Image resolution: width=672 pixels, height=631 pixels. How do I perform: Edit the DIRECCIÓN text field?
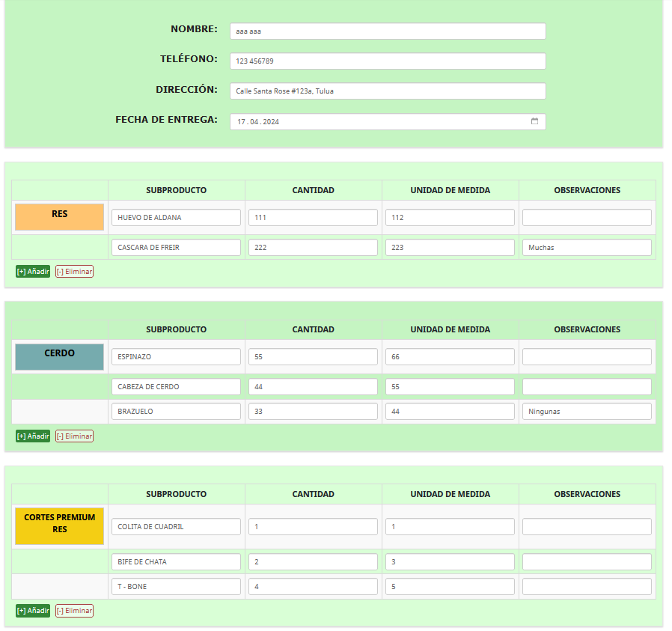(387, 91)
